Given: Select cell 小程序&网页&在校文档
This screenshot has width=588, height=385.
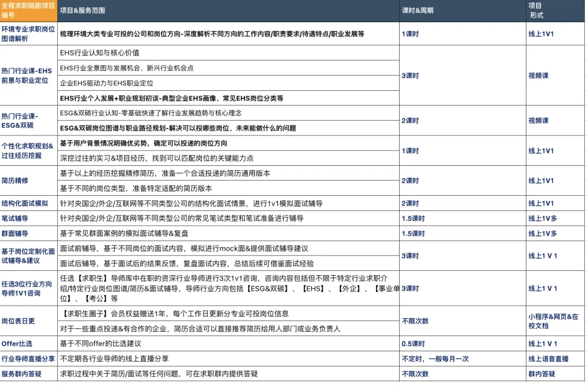Looking at the screenshot, I should pyautogui.click(x=555, y=321).
